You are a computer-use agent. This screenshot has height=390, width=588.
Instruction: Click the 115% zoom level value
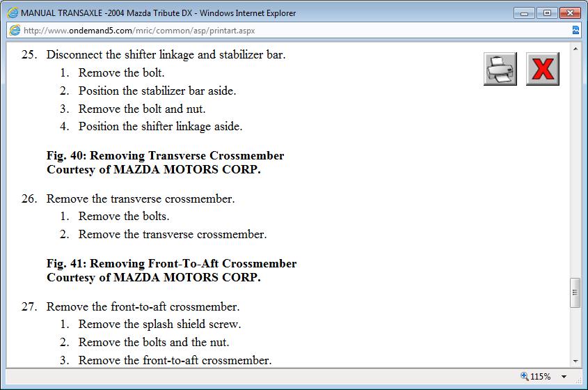(541, 377)
